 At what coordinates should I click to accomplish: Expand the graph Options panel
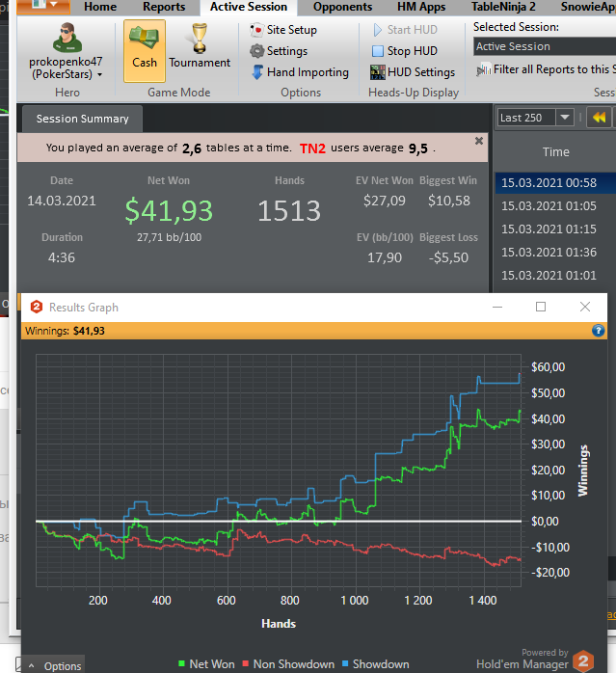point(54,665)
